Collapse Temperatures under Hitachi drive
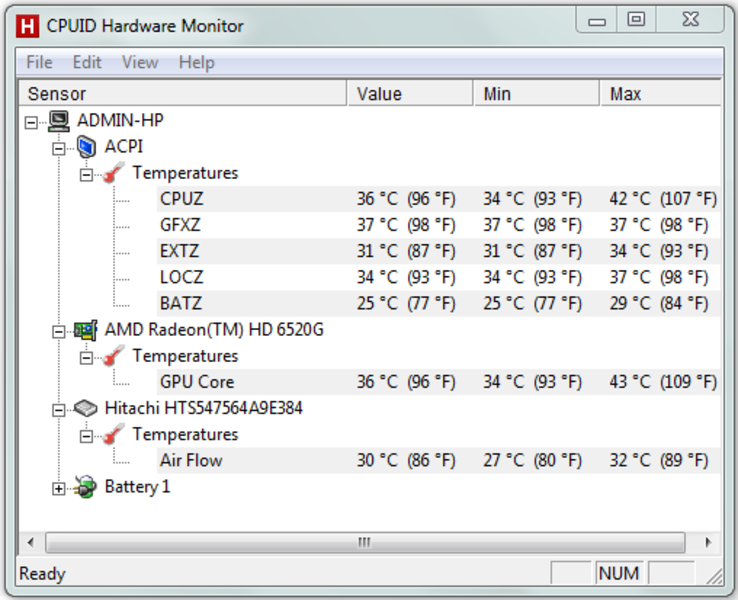Image resolution: width=738 pixels, height=600 pixels. pyautogui.click(x=86, y=436)
